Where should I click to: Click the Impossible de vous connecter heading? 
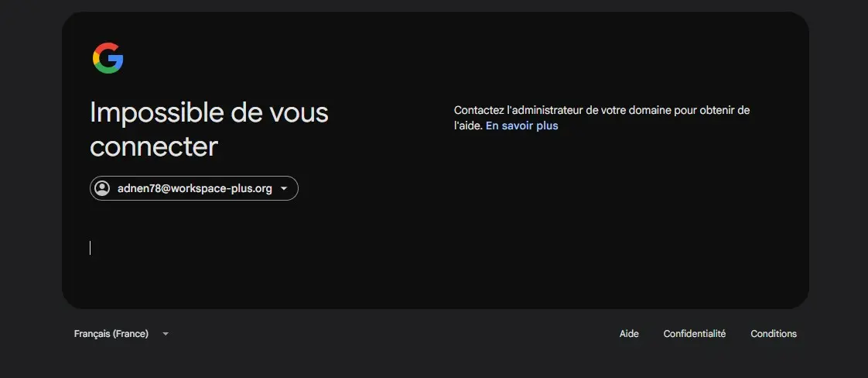(x=209, y=129)
